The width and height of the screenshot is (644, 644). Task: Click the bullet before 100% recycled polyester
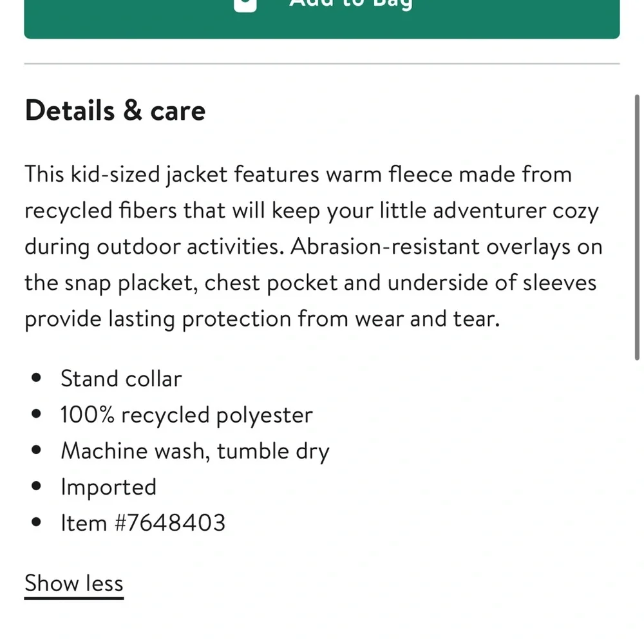point(36,413)
